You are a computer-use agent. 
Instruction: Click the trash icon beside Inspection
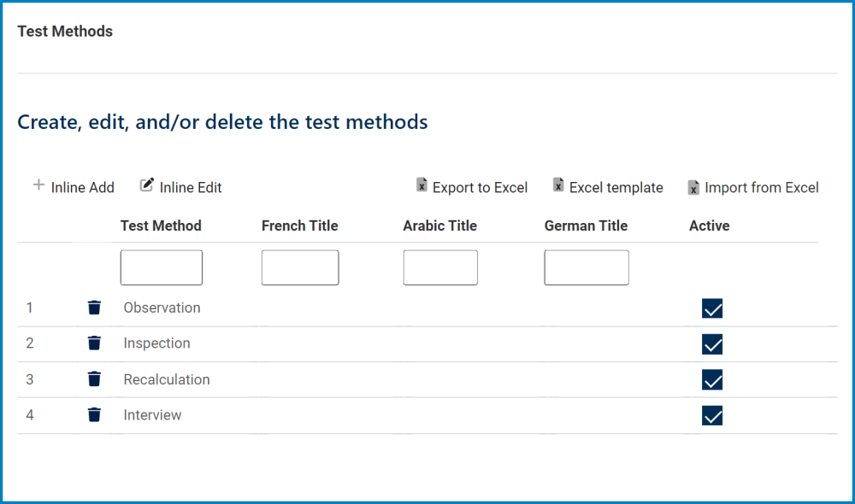point(94,343)
